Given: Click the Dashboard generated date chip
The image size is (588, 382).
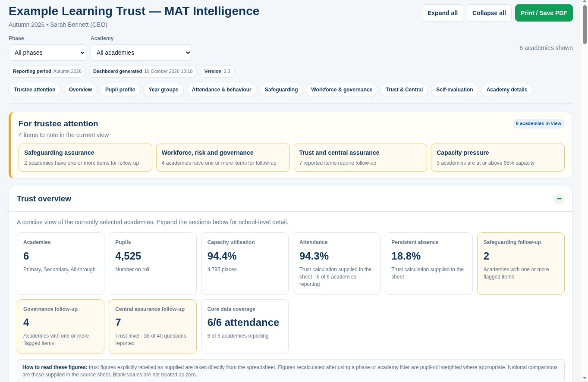Looking at the screenshot, I should click(x=143, y=71).
